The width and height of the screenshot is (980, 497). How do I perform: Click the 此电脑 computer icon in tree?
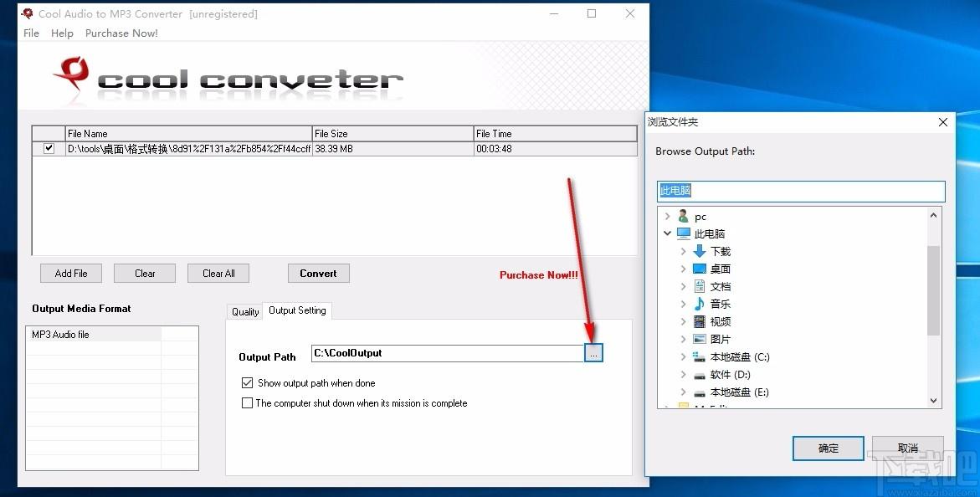(x=683, y=233)
